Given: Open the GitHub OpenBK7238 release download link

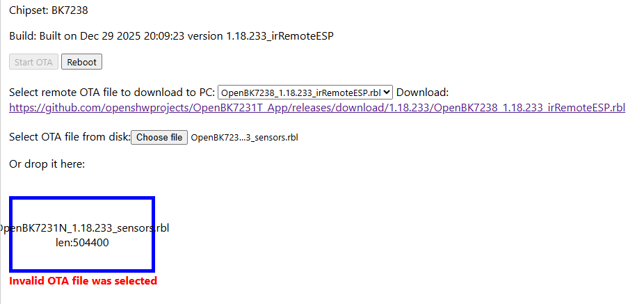Looking at the screenshot, I should [x=316, y=108].
